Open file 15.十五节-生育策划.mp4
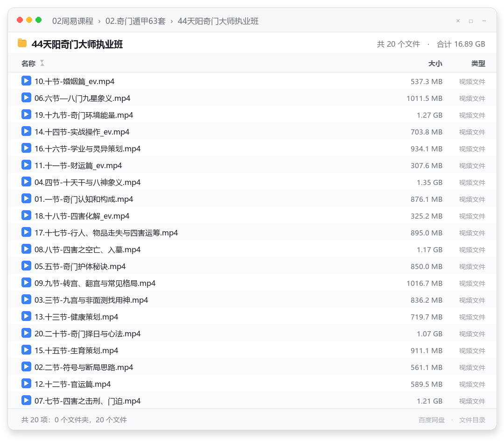Image resolution: width=504 pixels, height=441 pixels. [76, 350]
